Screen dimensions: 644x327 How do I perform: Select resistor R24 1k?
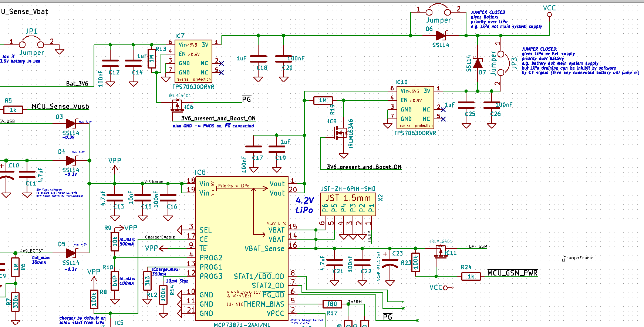point(471,276)
